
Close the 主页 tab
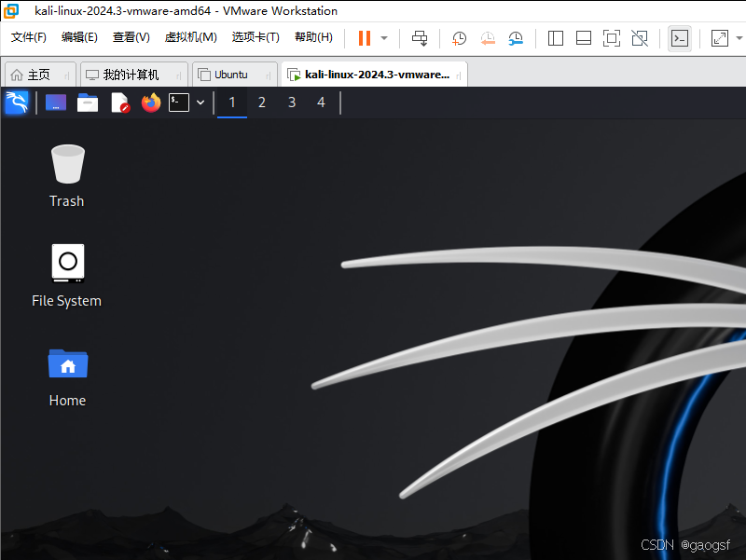(x=67, y=75)
